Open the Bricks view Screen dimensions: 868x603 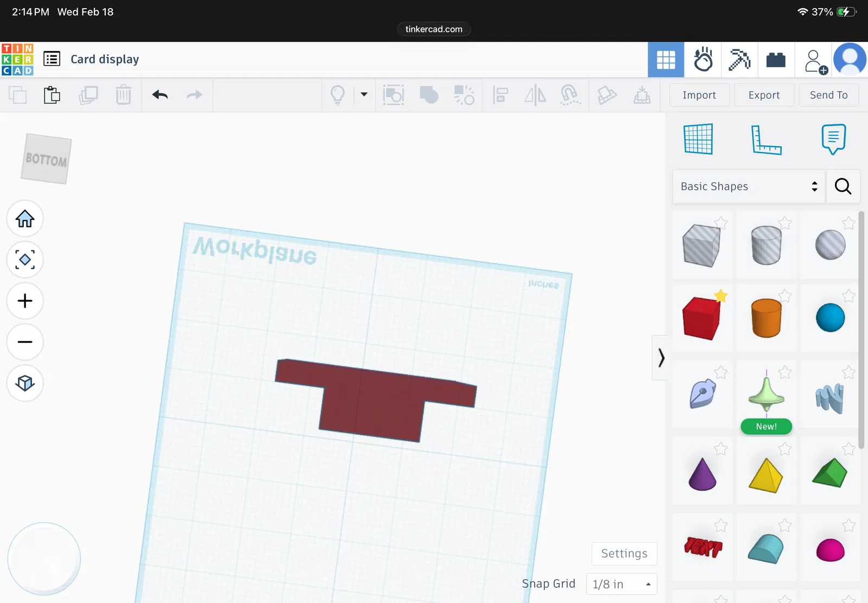click(776, 59)
